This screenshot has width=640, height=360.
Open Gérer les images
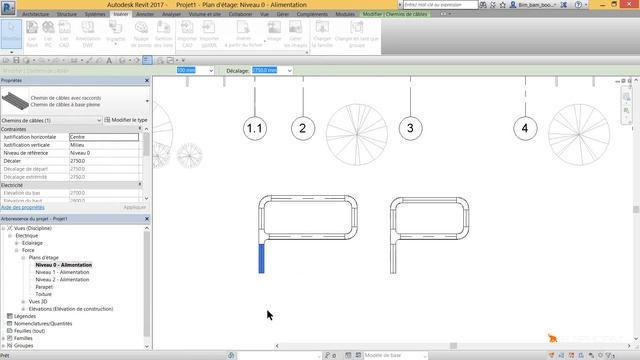point(295,34)
